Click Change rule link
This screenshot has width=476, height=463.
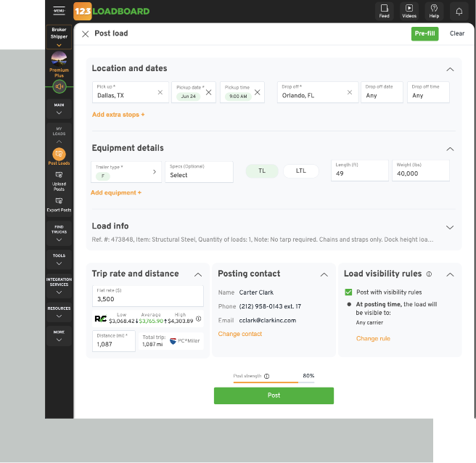[x=373, y=338]
